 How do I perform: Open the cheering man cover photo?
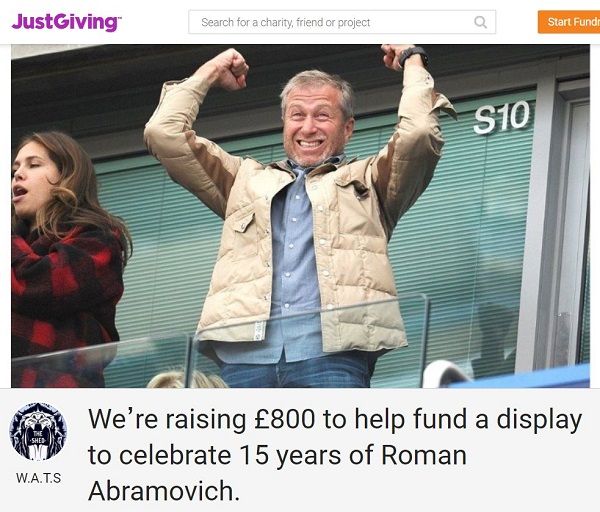pos(300,216)
